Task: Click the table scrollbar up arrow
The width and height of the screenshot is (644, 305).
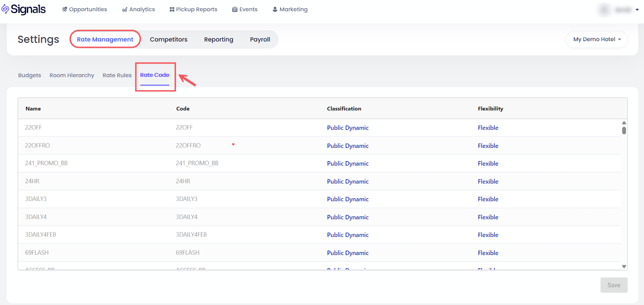Action: [624, 122]
